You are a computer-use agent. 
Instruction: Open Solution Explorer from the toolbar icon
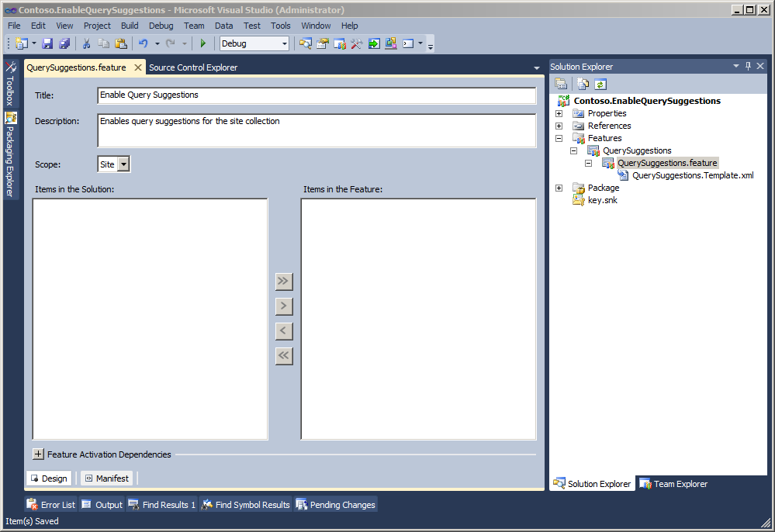pyautogui.click(x=306, y=43)
